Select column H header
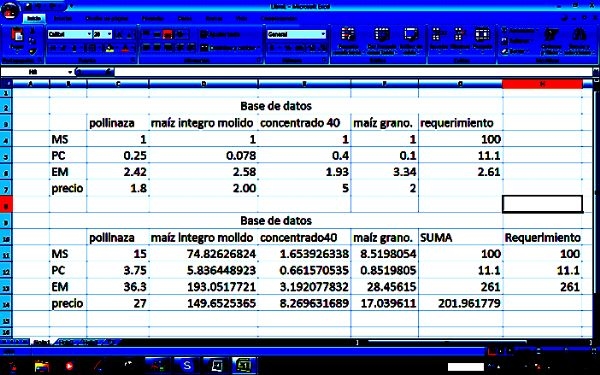The height and width of the screenshot is (375, 600). click(542, 83)
